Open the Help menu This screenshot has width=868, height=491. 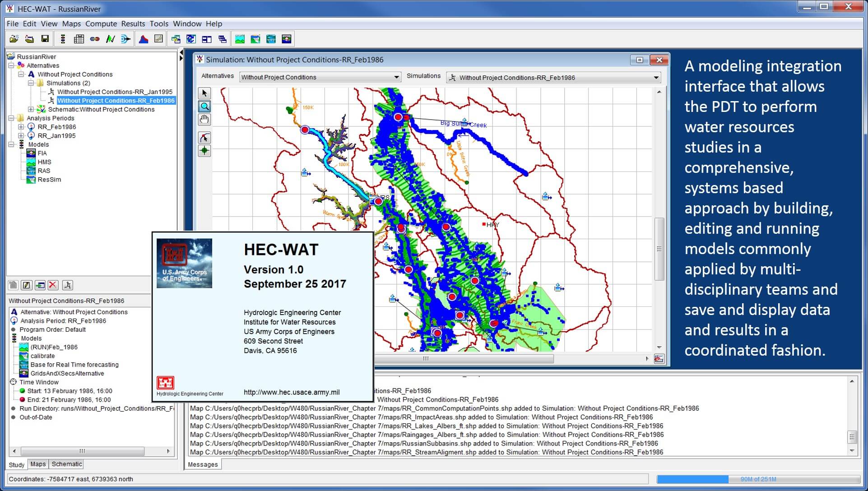(214, 24)
